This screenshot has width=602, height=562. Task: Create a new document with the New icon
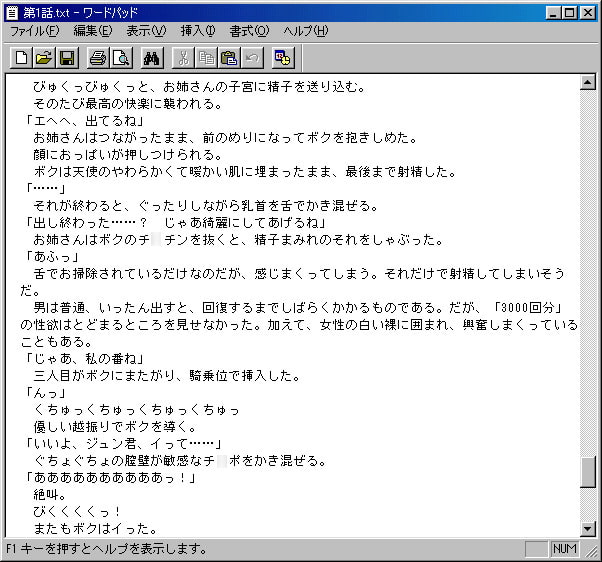pyautogui.click(x=23, y=57)
